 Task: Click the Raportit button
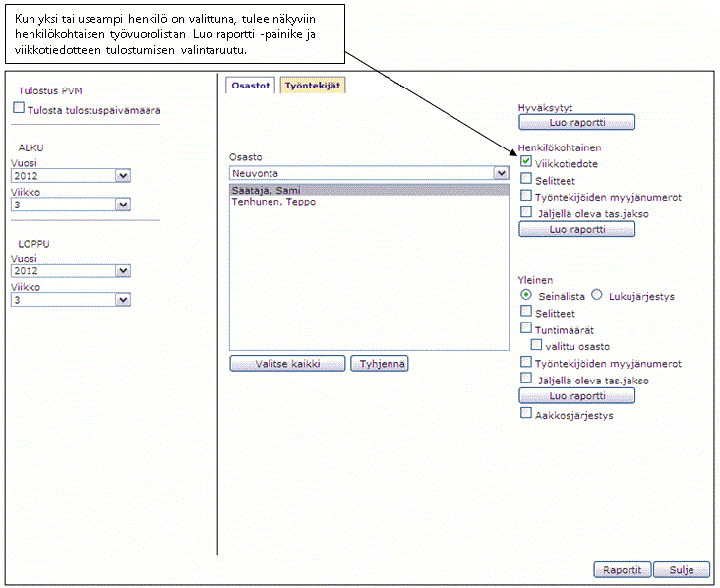tap(623, 569)
